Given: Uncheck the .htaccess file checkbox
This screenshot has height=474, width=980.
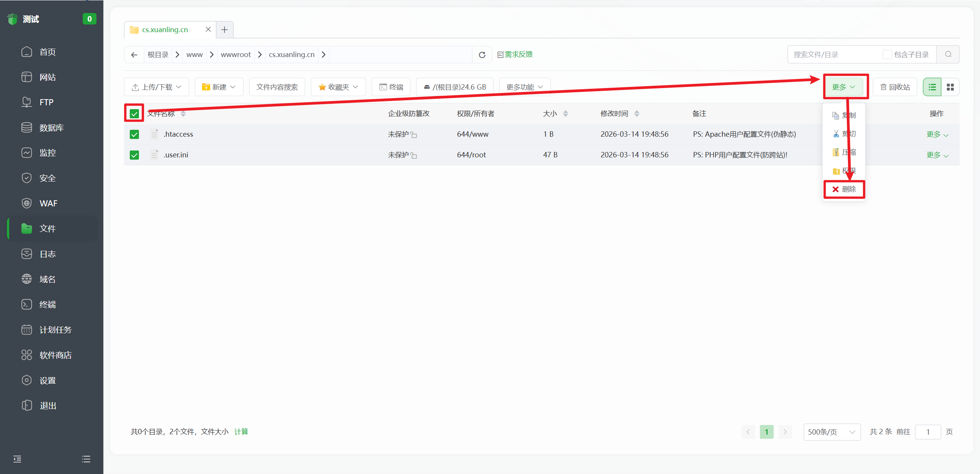Looking at the screenshot, I should pyautogui.click(x=134, y=134).
